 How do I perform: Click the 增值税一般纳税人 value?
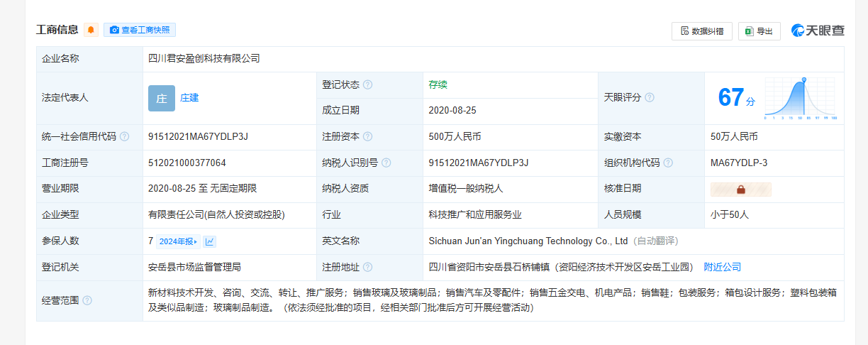[x=466, y=188]
